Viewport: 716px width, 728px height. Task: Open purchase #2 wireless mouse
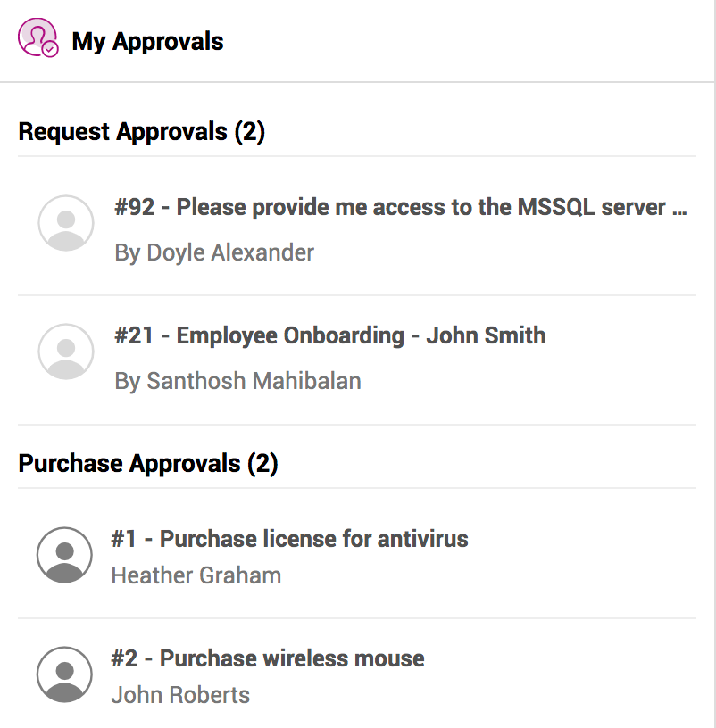[268, 659]
